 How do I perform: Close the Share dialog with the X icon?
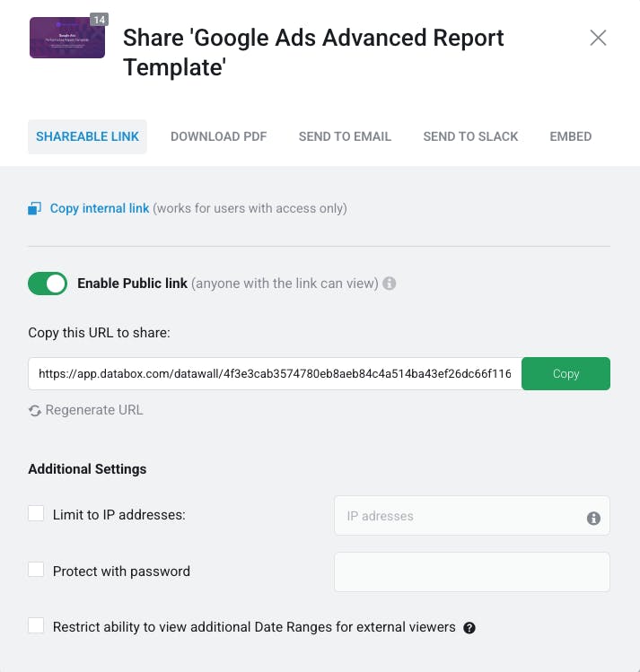[x=598, y=38]
